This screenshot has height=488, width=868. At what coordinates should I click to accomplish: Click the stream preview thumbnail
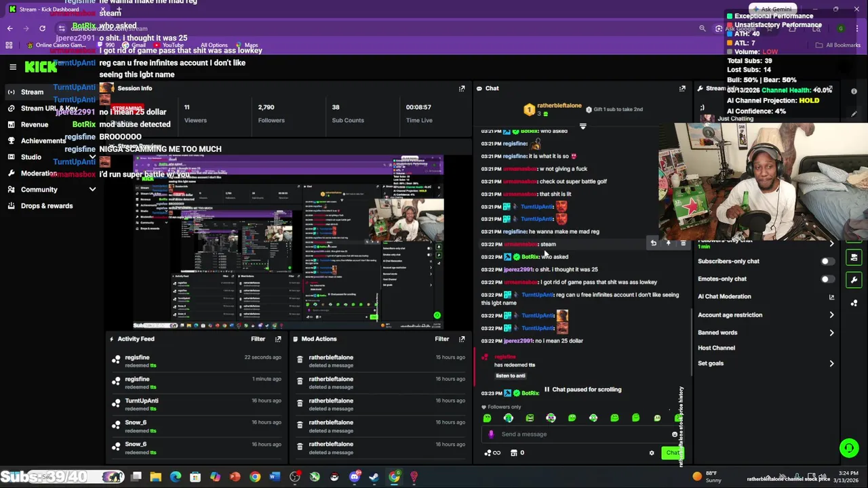288,242
